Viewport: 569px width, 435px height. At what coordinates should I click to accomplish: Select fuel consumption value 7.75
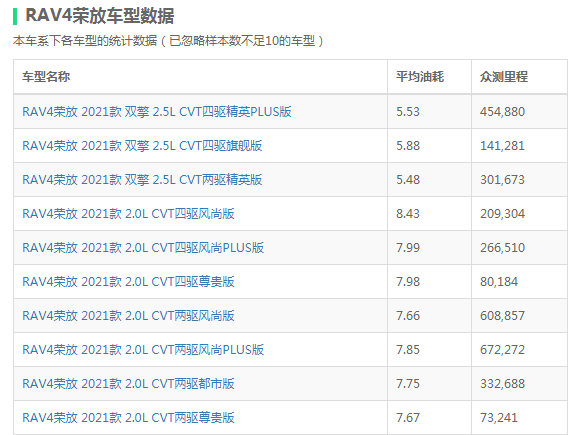[408, 384]
